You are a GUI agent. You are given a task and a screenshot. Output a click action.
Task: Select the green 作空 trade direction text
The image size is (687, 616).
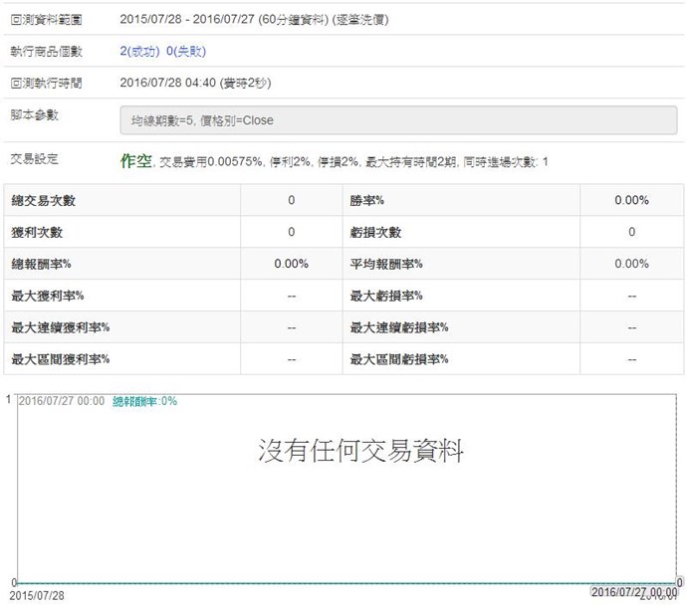coord(134,160)
